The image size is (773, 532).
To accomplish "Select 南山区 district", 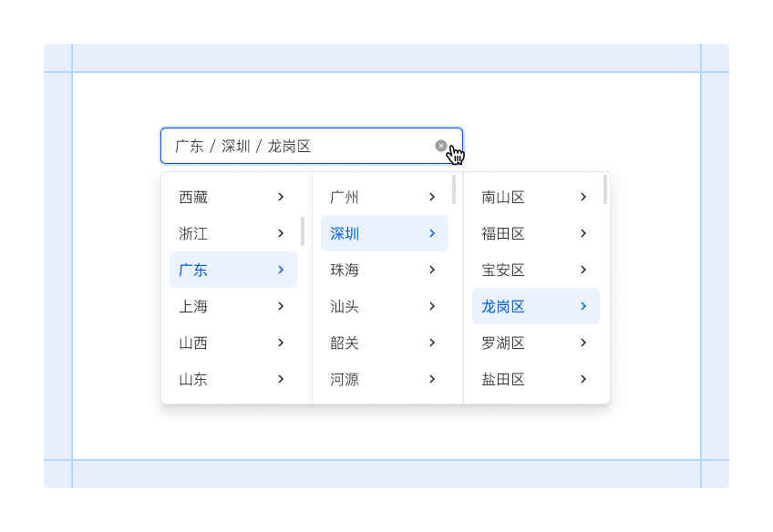I will pos(503,197).
